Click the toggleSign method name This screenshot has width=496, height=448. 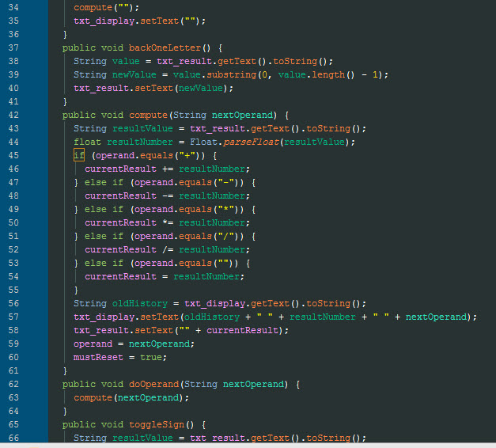157,424
